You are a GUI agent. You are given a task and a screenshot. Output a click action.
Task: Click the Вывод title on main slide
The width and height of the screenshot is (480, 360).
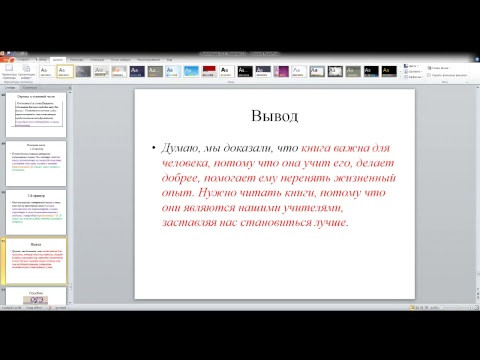tap(275, 116)
